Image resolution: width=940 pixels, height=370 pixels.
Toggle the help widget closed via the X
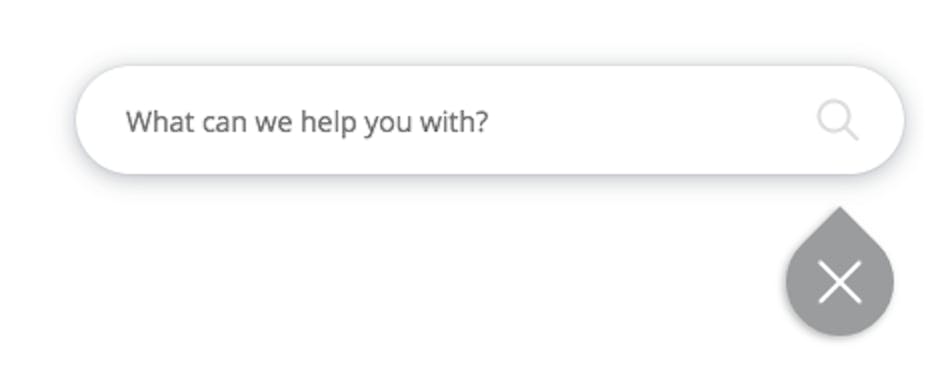point(839,282)
